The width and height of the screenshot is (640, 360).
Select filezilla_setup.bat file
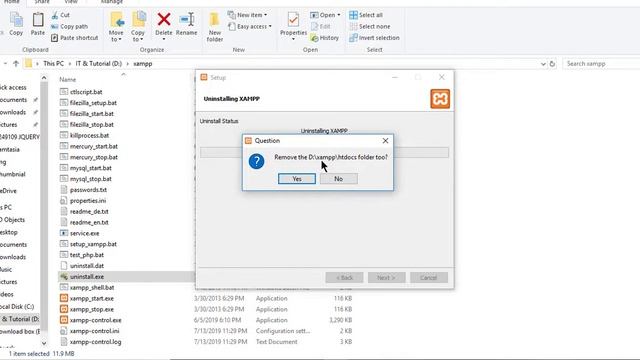[x=93, y=103]
